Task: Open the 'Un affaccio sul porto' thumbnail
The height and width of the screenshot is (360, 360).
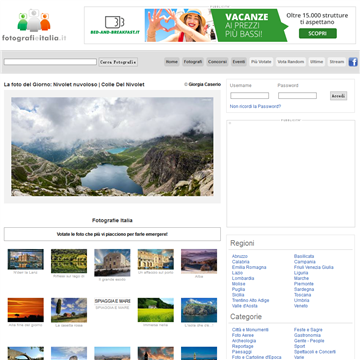Action: 156,259
